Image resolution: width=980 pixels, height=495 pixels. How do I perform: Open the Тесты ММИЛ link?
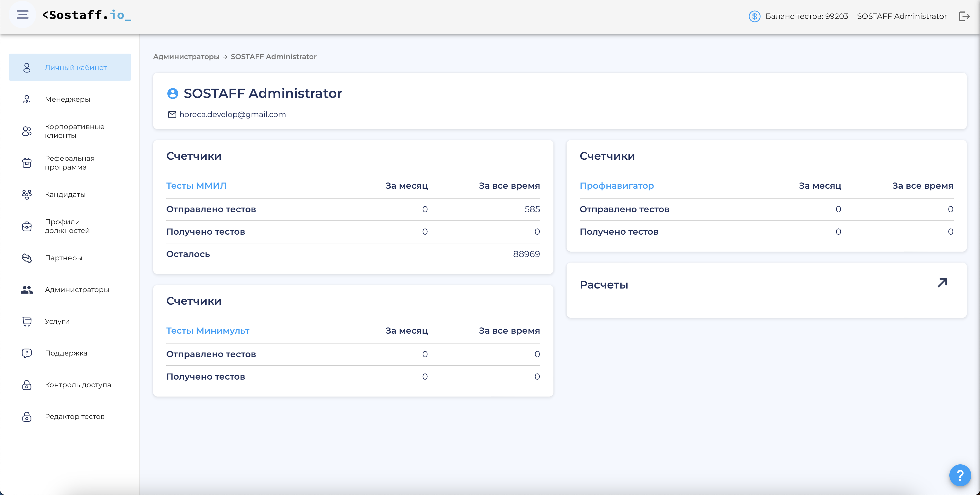point(196,186)
